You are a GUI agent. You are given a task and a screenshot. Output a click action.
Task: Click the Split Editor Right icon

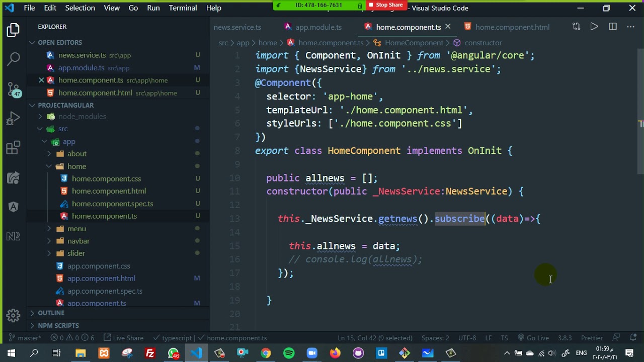point(612,27)
